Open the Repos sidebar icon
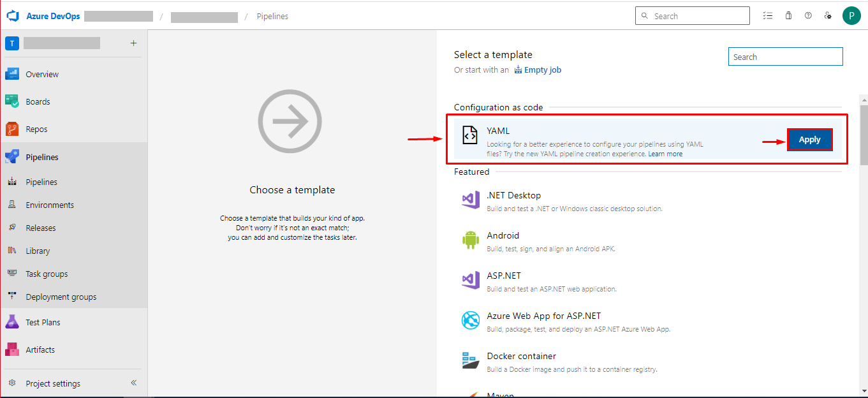The width and height of the screenshot is (868, 398). click(x=12, y=129)
